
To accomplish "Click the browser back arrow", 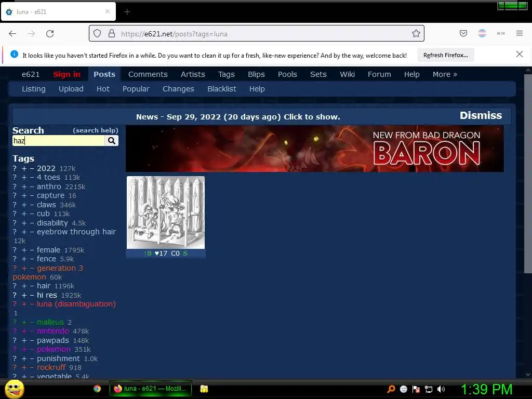I will pyautogui.click(x=12, y=34).
